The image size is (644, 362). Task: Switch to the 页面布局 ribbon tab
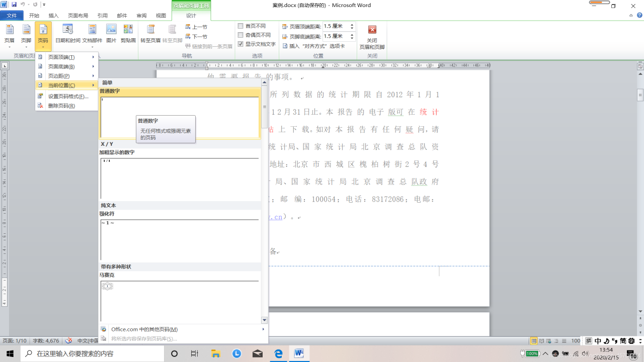click(x=77, y=16)
